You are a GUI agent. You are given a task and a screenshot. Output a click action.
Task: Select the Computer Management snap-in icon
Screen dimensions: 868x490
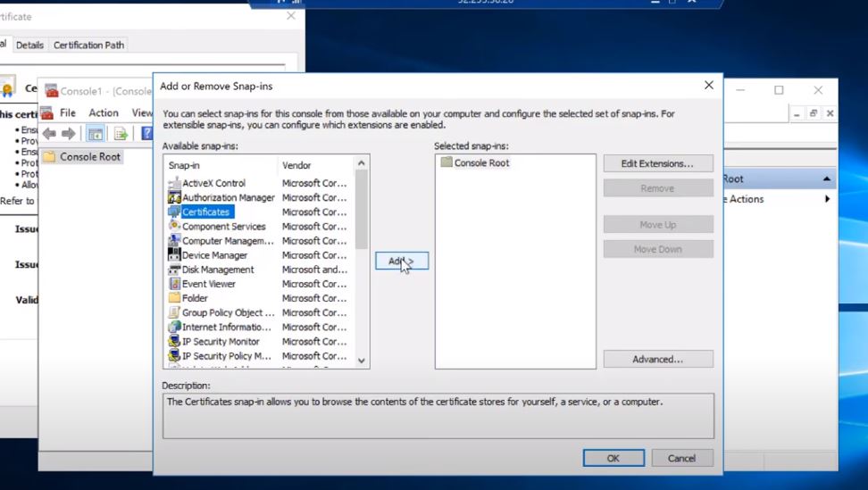coord(174,241)
